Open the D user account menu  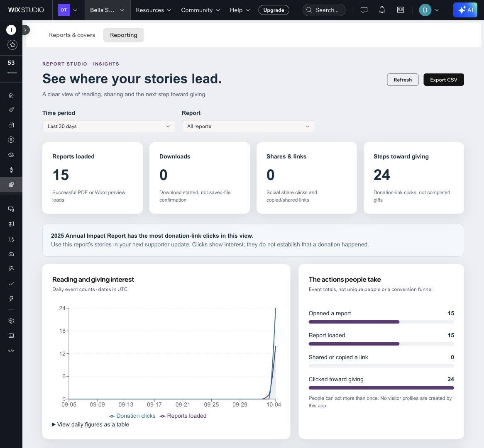429,10
